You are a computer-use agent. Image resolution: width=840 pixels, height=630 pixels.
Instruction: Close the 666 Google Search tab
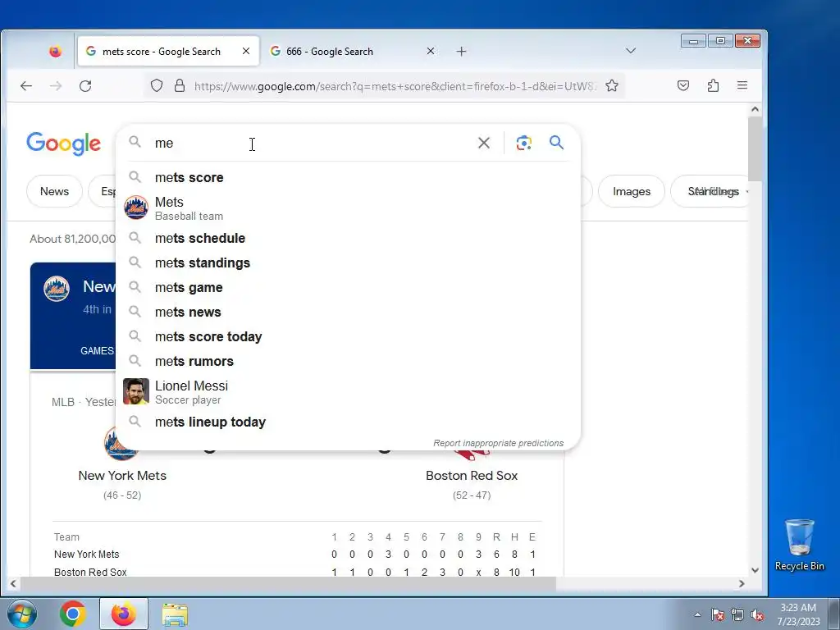pyautogui.click(x=430, y=51)
